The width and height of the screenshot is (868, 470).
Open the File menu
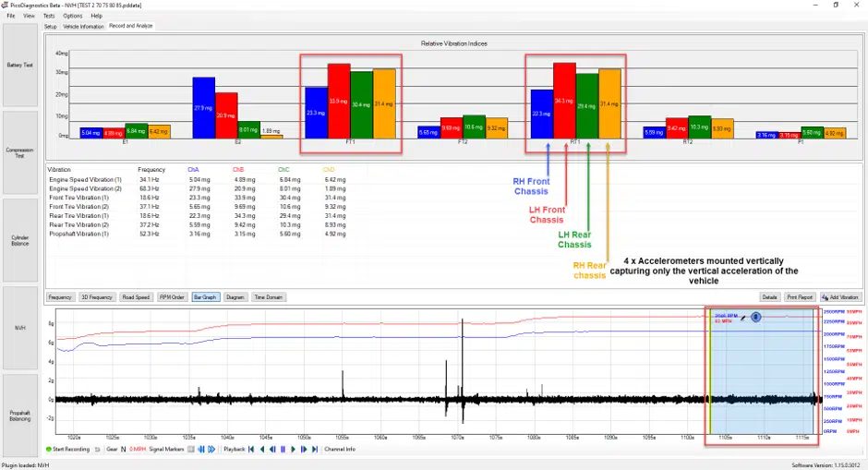11,16
